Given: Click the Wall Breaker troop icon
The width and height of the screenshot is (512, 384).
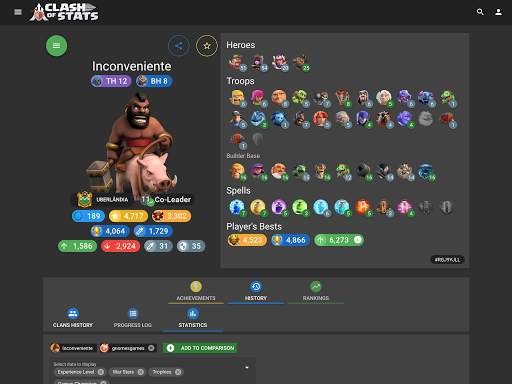Looking at the screenshot, I should (322, 98).
